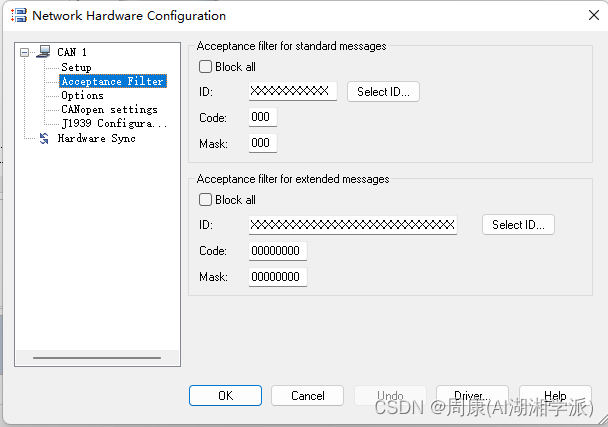Open the Setup page in tree
The image size is (608, 427).
pyautogui.click(x=76, y=67)
